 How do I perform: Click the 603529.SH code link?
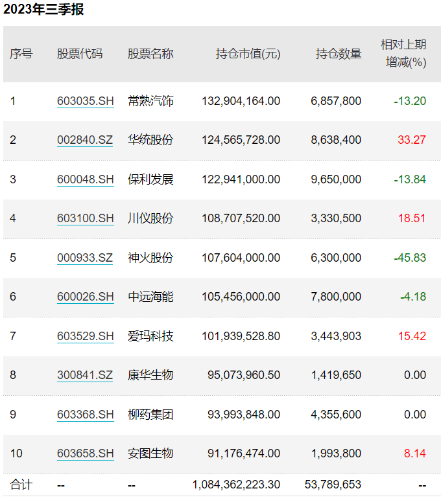85,336
